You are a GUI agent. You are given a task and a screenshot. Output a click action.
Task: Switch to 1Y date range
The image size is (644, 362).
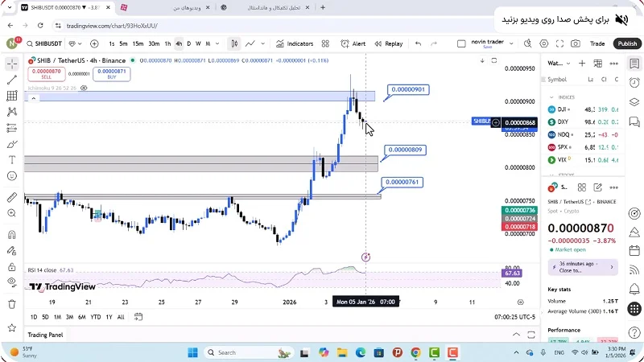coord(109,317)
